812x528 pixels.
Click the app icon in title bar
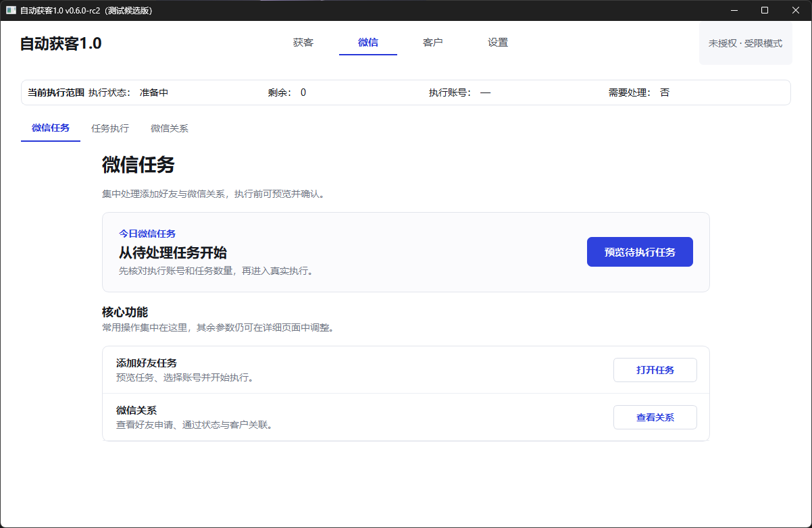point(11,10)
